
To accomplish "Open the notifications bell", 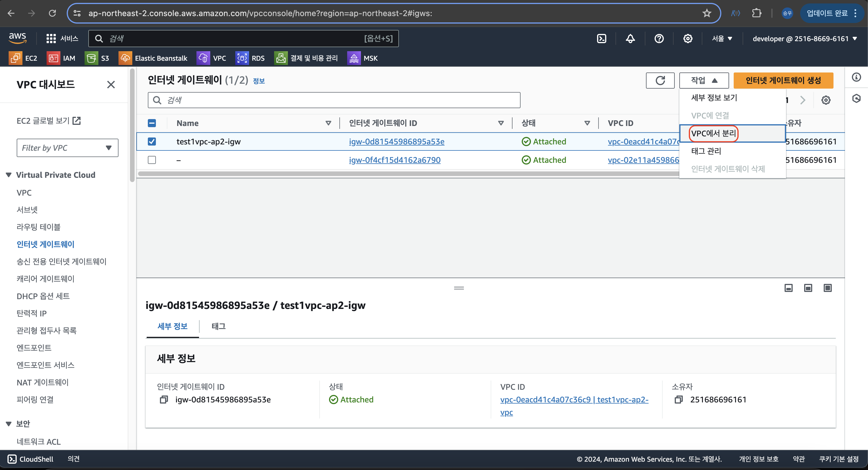I will pos(630,39).
